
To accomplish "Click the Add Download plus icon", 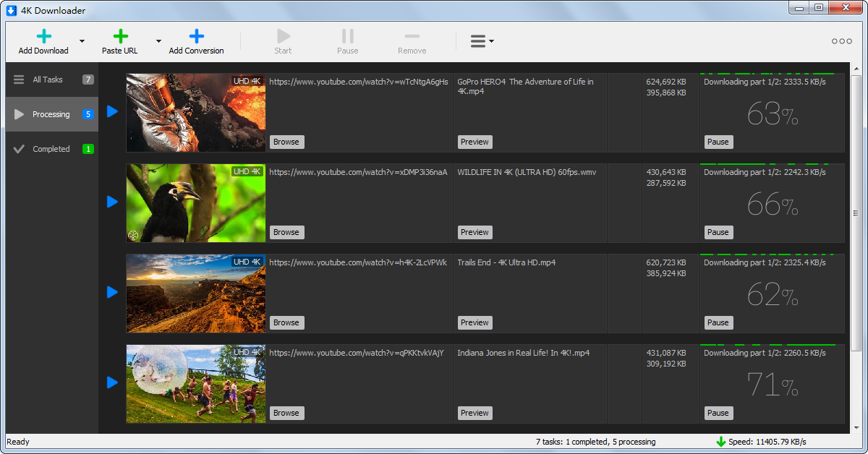I will (x=44, y=36).
